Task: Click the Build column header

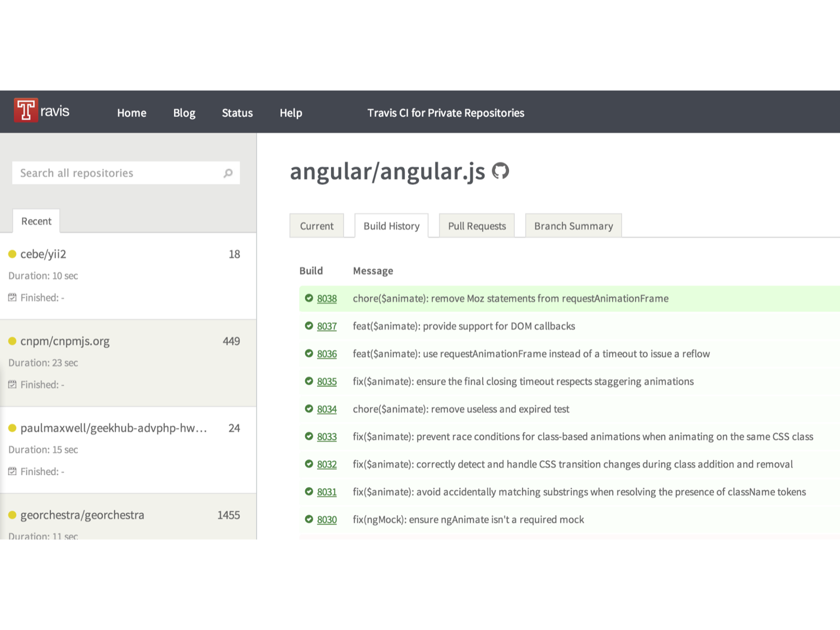Action: click(311, 270)
